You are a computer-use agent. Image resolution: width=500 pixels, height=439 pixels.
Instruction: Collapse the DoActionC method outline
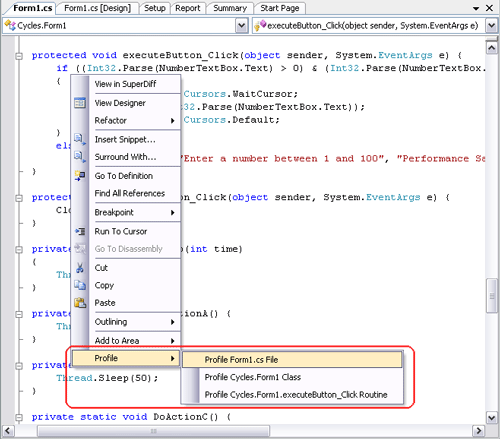[19, 417]
